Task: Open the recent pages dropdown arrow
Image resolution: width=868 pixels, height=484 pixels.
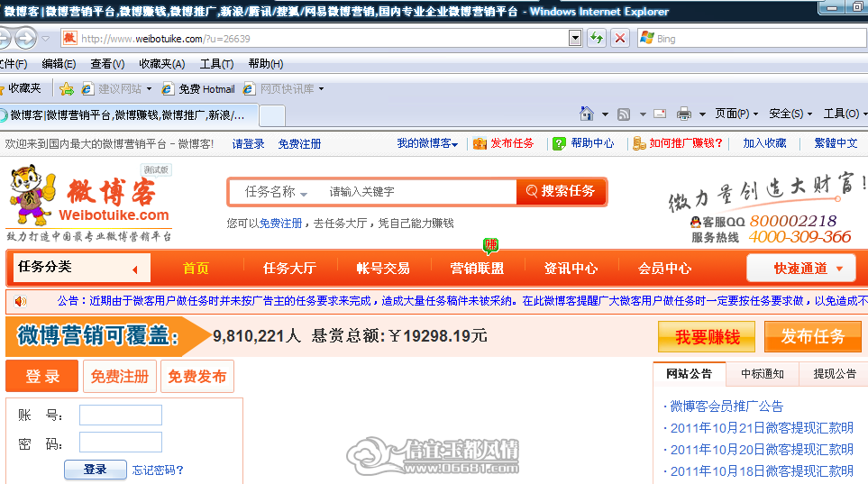Action: click(45, 39)
